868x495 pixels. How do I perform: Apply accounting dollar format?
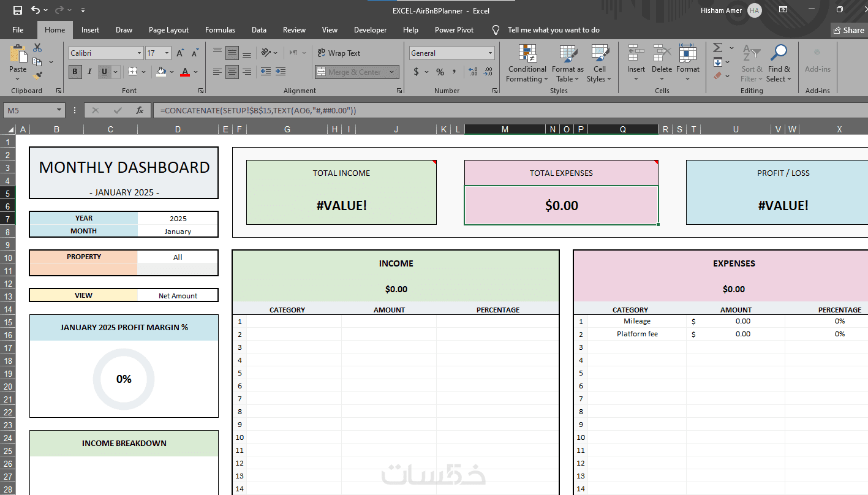point(417,72)
